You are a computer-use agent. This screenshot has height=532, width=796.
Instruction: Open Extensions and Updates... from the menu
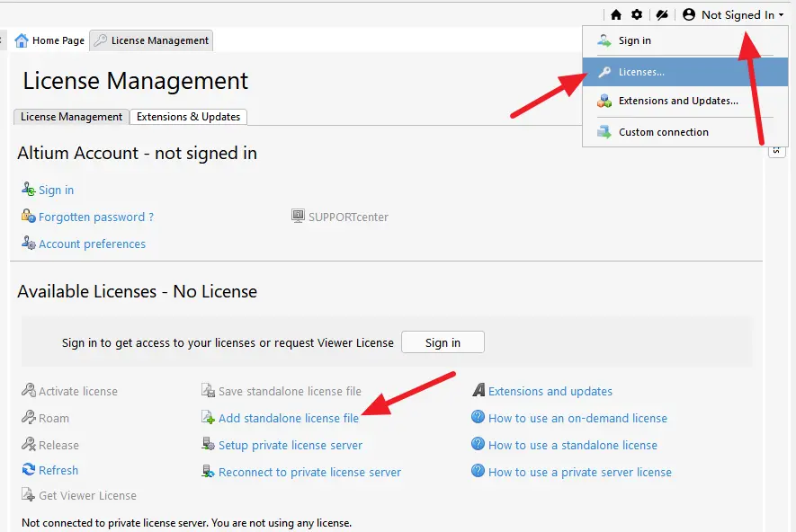coord(685,101)
